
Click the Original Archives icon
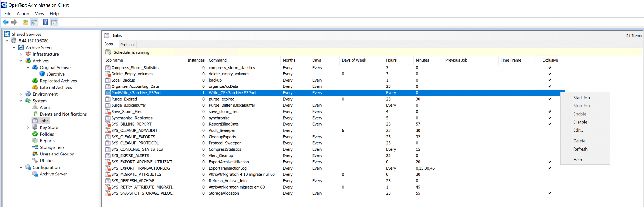(35, 67)
